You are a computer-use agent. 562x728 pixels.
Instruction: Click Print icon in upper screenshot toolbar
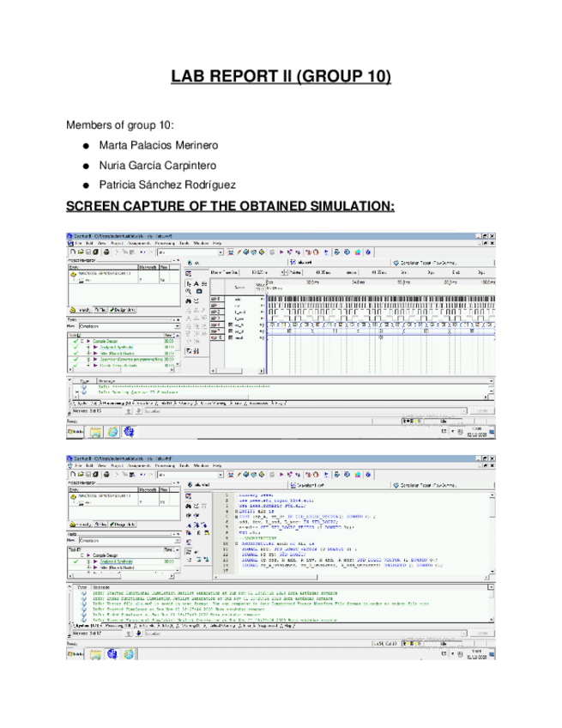coord(106,252)
